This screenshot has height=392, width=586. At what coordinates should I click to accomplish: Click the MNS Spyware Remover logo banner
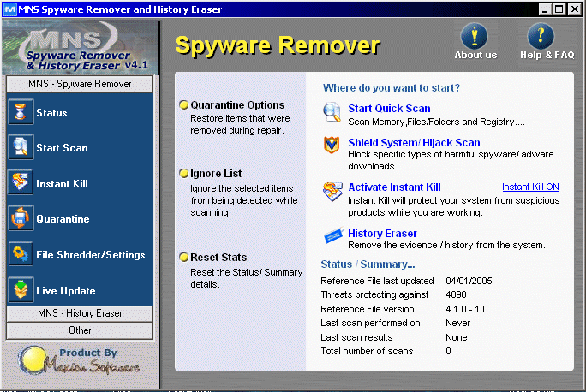(80, 47)
